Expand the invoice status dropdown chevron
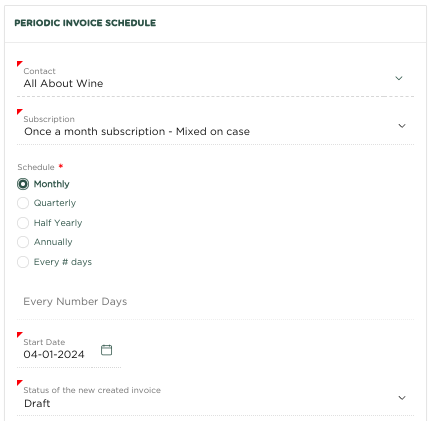Image resolution: width=430 pixels, height=421 pixels. (402, 398)
